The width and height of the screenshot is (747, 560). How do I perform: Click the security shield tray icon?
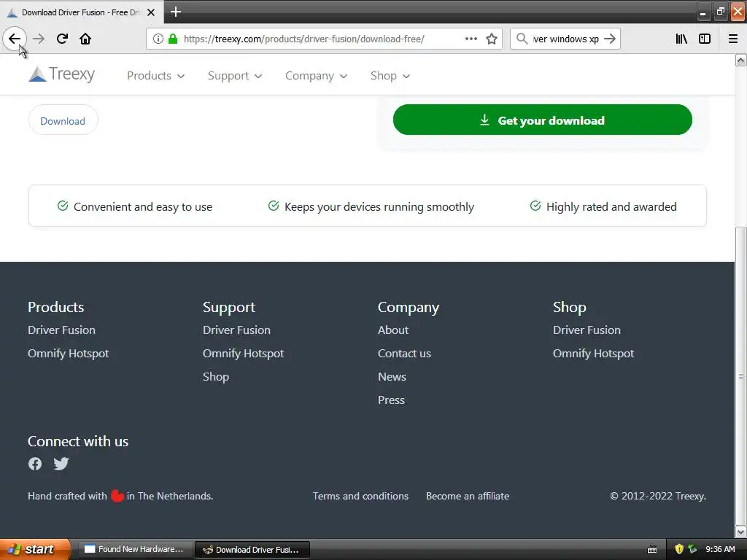pyautogui.click(x=679, y=549)
